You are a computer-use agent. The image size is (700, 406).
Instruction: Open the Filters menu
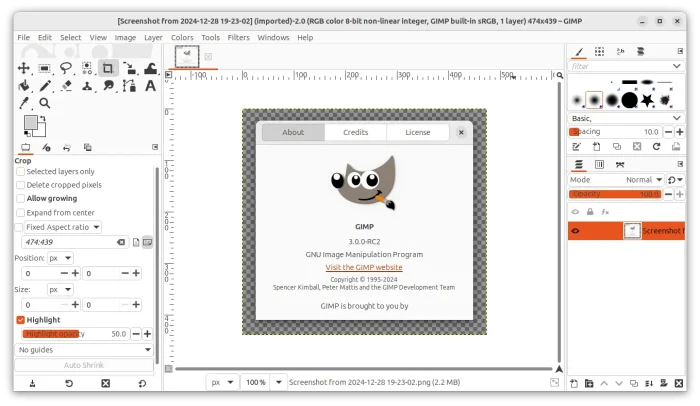pyautogui.click(x=238, y=38)
